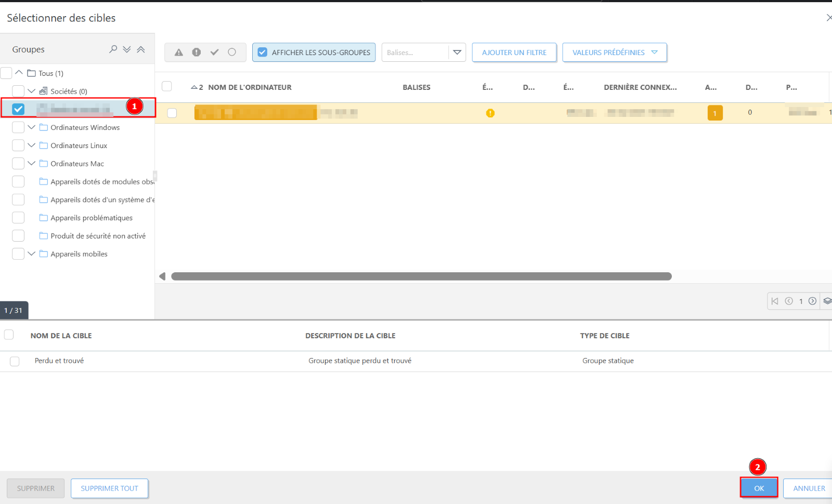Check the Ordinateurs Linux checkbox
The image size is (832, 504).
pos(18,145)
